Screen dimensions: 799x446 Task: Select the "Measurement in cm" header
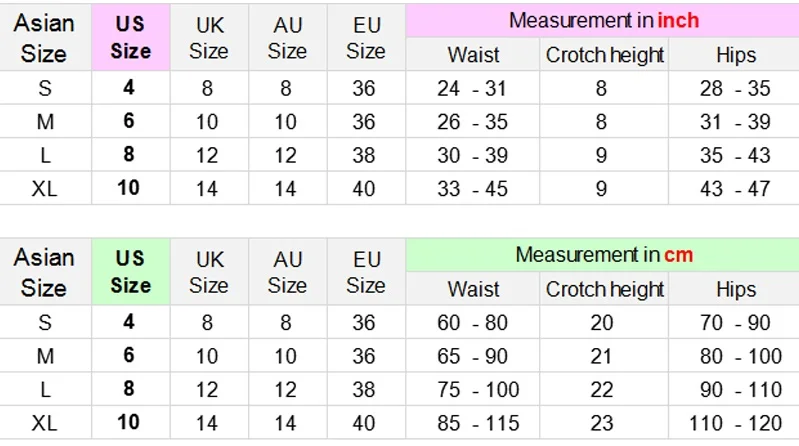pos(603,255)
